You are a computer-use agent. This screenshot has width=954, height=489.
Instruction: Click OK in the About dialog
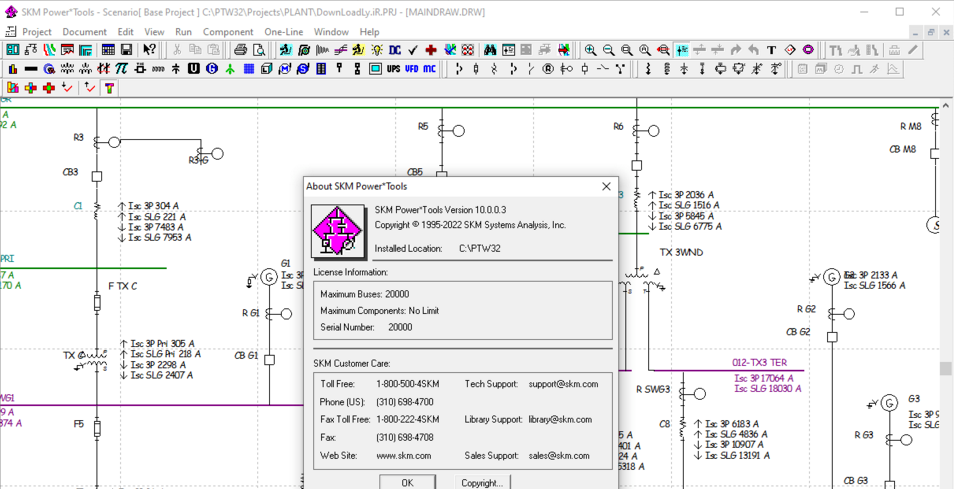[408, 482]
